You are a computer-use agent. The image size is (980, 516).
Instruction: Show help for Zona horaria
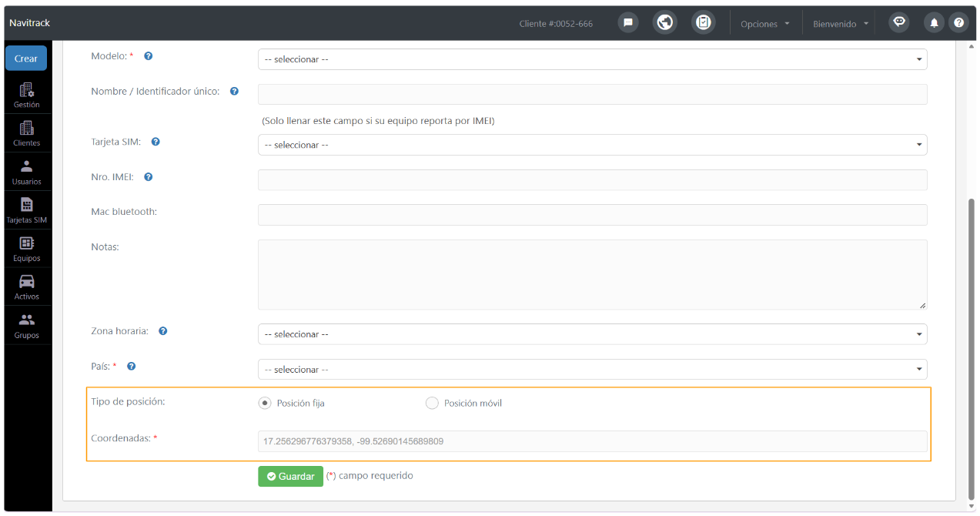pos(163,331)
